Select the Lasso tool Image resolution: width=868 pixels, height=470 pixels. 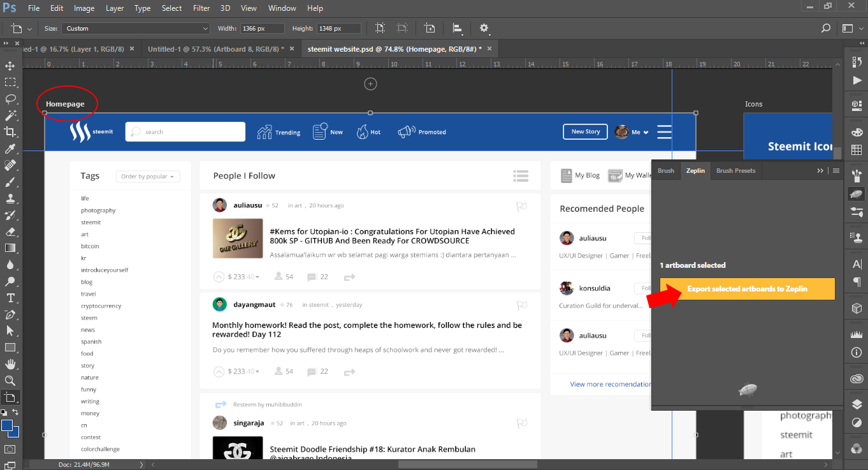click(10, 99)
